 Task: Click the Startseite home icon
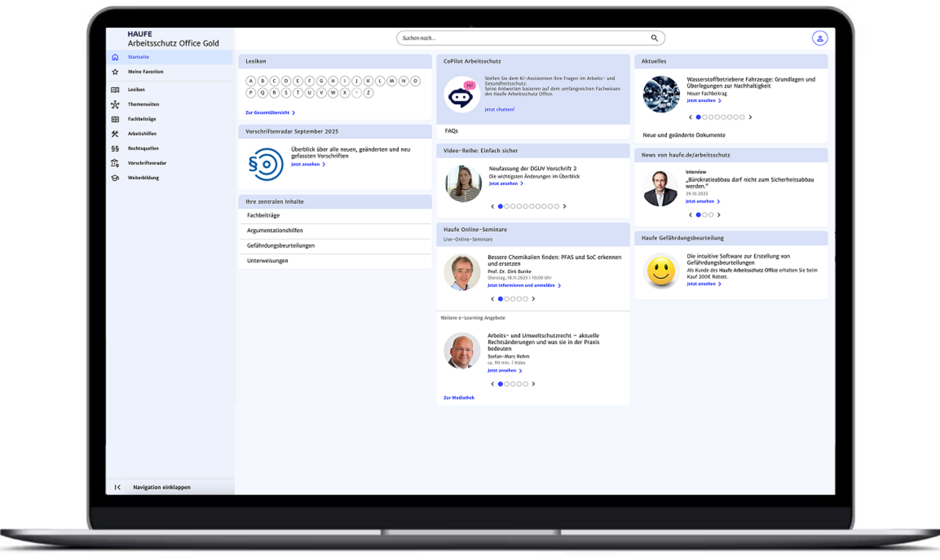click(x=115, y=57)
